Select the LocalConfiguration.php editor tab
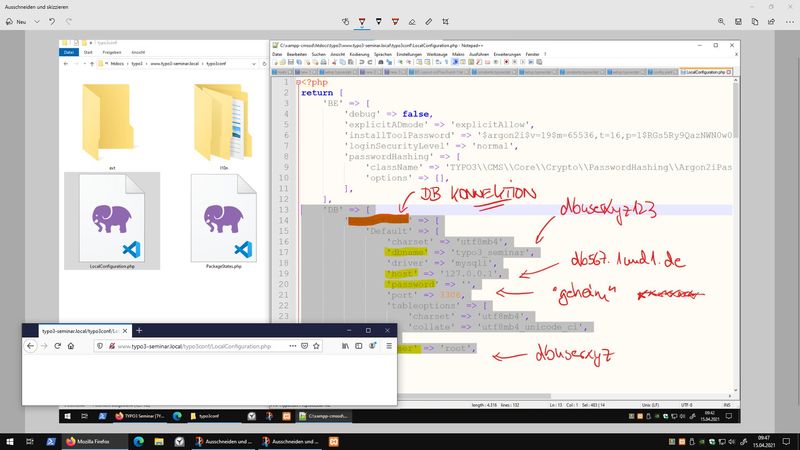Viewport: 800px width, 450px height. coord(704,72)
